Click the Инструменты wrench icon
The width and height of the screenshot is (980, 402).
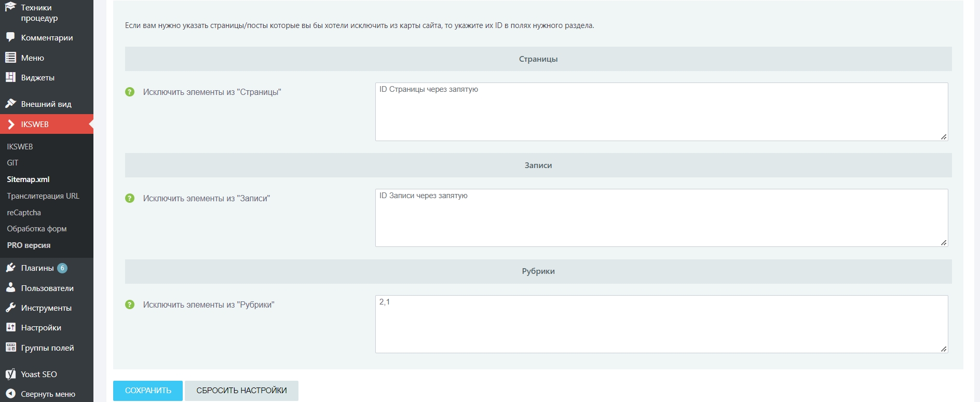10,308
